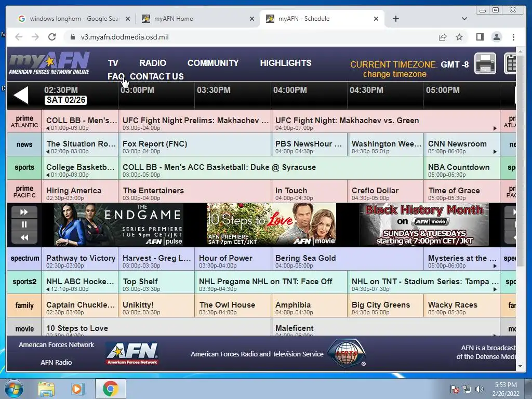Go forward in Chrome

tap(35, 37)
